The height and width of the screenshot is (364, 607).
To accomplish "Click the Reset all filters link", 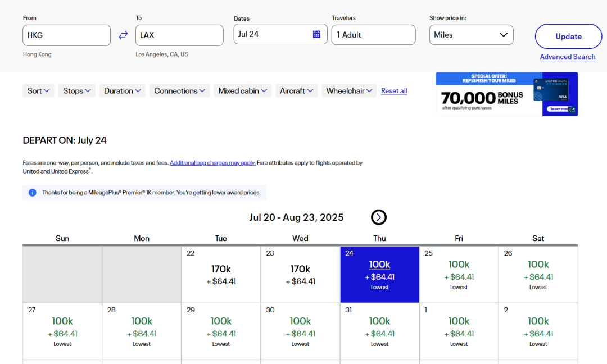I will tap(394, 91).
